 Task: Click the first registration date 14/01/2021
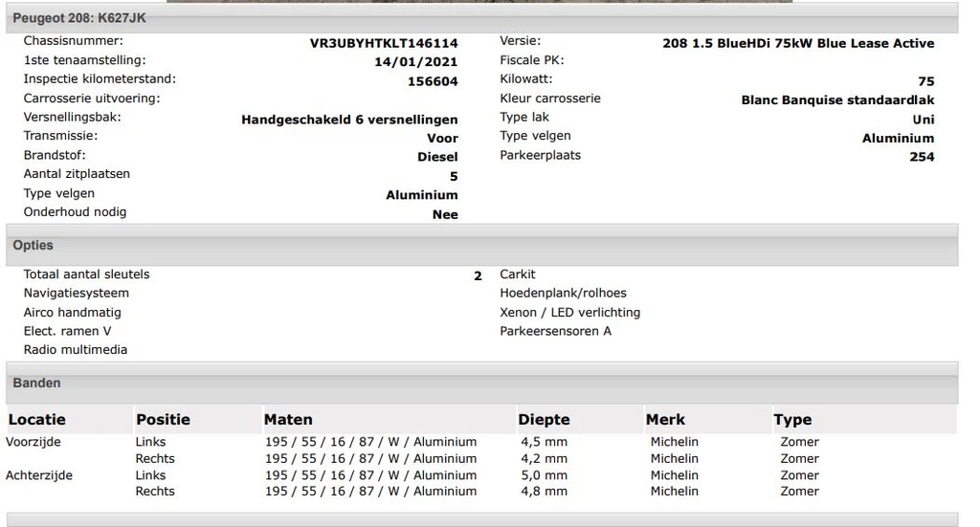(415, 62)
